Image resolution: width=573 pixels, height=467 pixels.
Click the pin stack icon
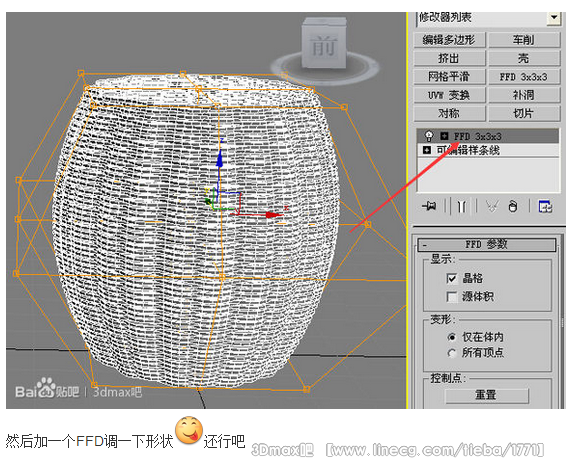429,206
